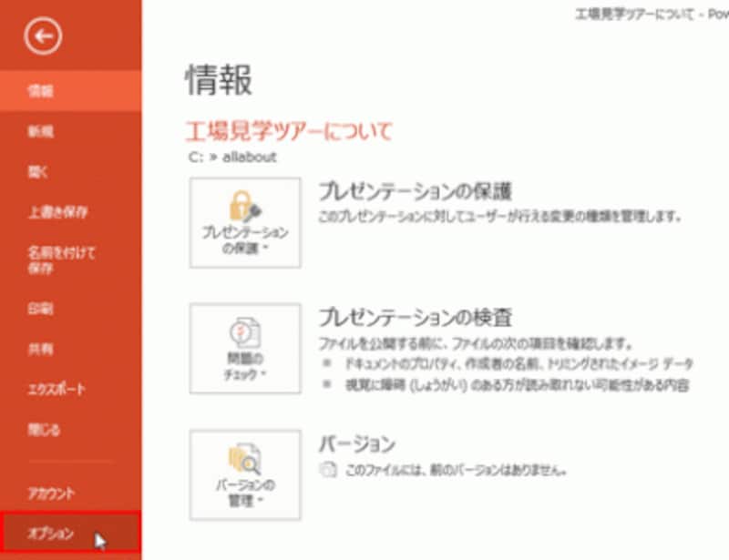The image size is (729, 560).
Task: Click the small document icon beside version message
Action: point(328,470)
